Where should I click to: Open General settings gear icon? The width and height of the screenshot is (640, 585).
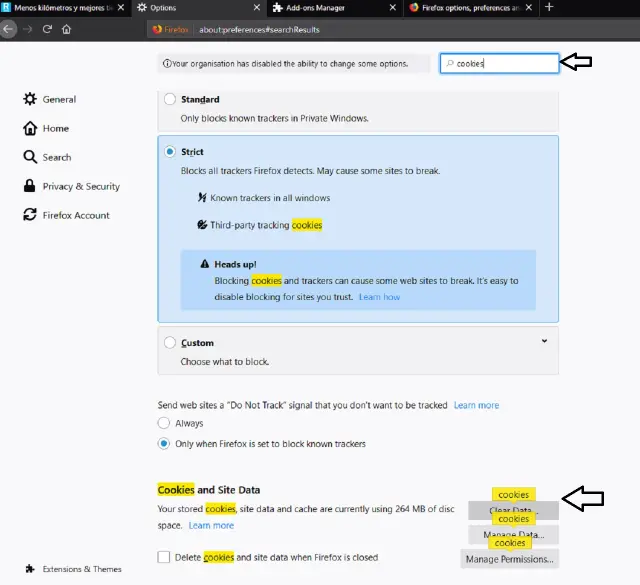[x=29, y=99]
